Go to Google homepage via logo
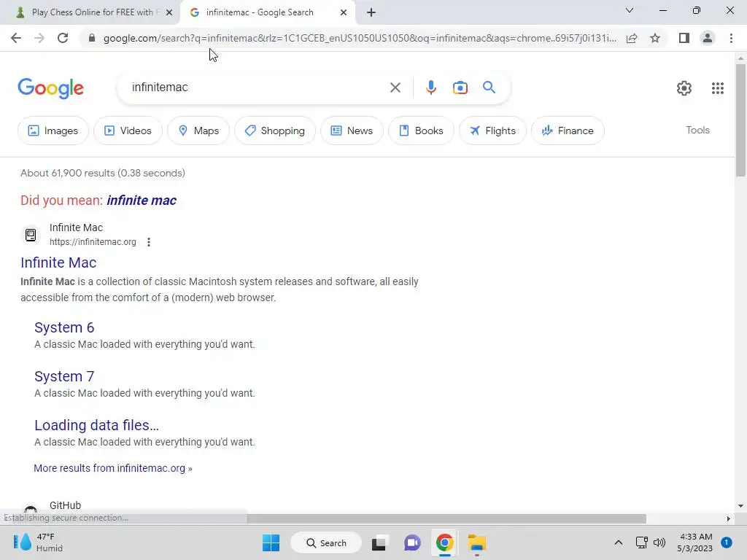This screenshot has height=560, width=747. (x=51, y=88)
